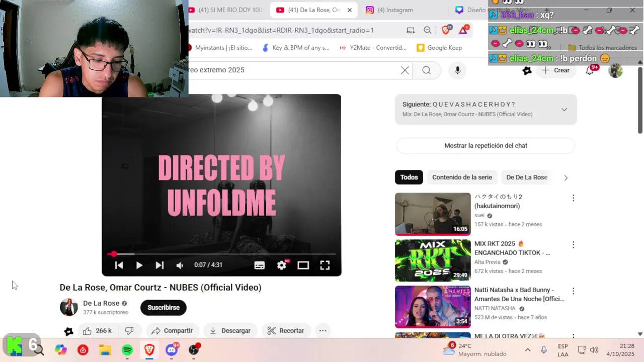The height and width of the screenshot is (362, 644).
Task: Open Spotify from the taskbar
Action: 127,350
